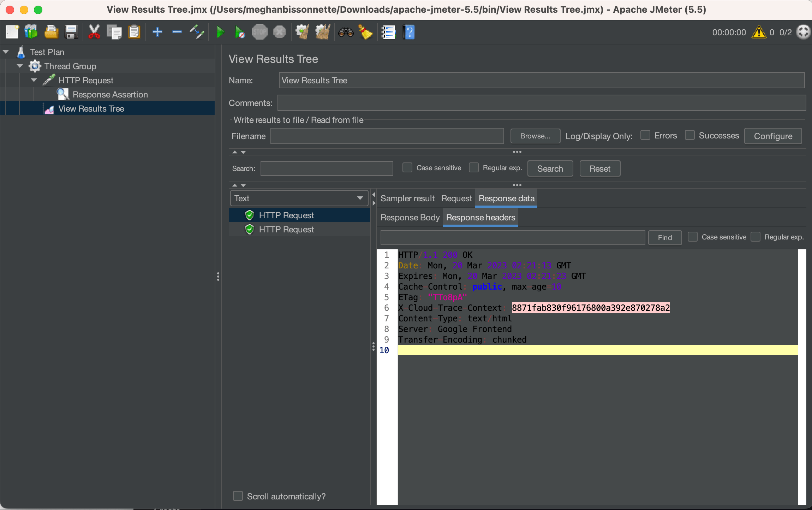Click the Clear results broom icon
Viewport: 812px width, 510px height.
click(303, 32)
